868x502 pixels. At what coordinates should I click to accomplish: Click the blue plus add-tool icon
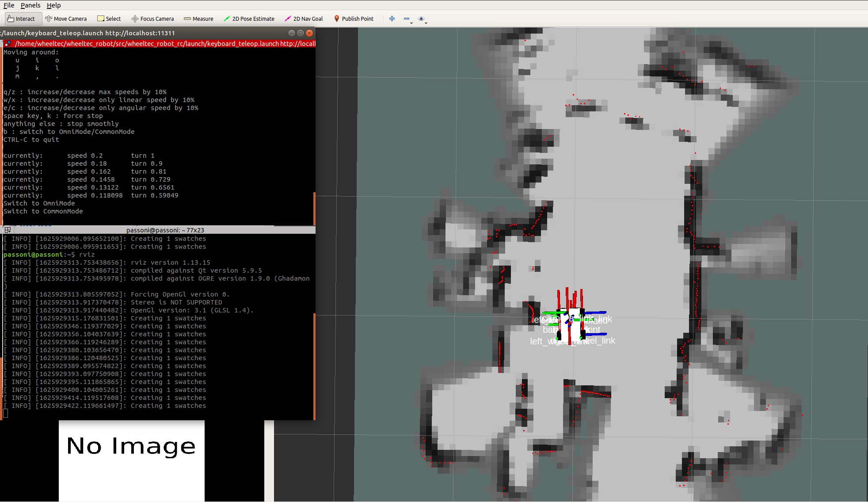(392, 19)
